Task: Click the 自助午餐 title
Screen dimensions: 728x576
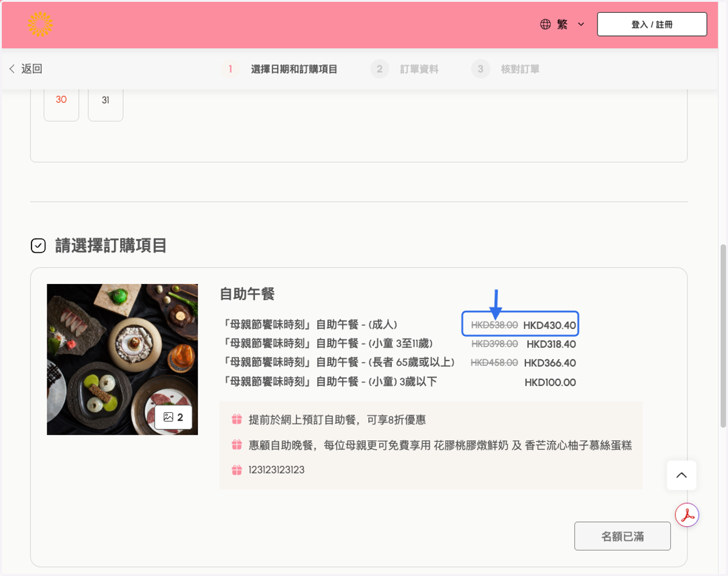Action: pyautogui.click(x=248, y=294)
